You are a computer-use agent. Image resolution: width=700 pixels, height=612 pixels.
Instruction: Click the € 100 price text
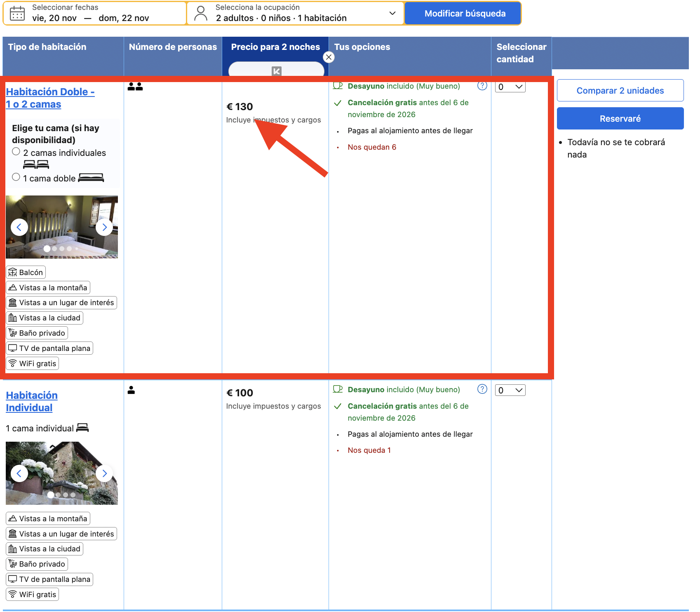coord(240,393)
